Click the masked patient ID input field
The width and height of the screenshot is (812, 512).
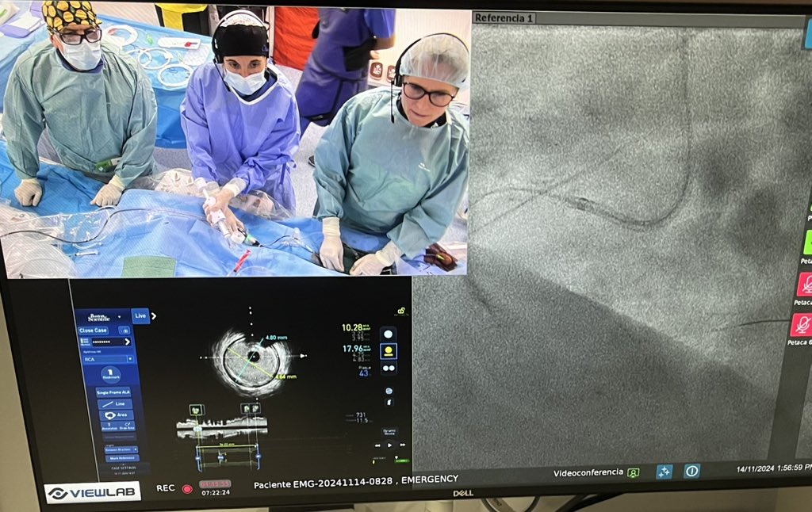(x=107, y=342)
